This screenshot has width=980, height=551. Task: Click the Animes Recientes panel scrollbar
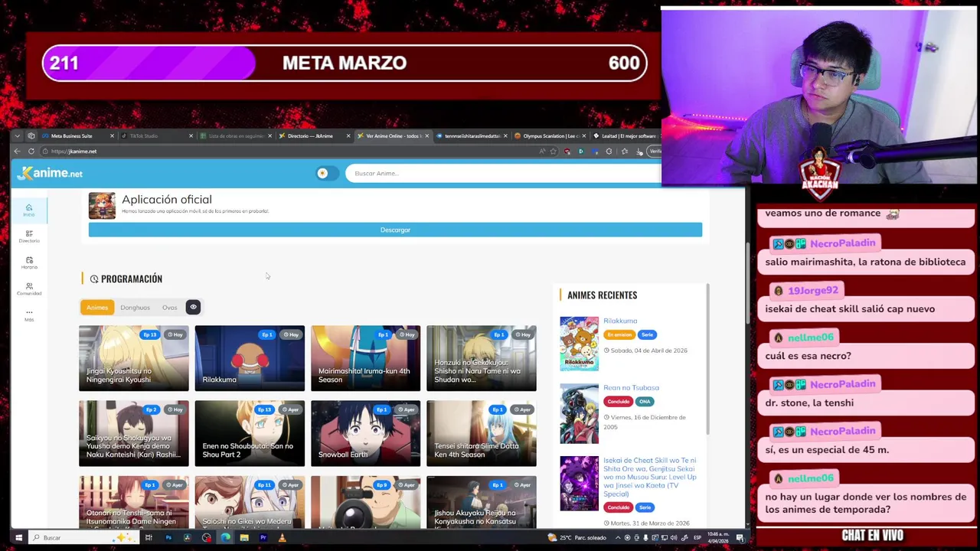tap(707, 358)
